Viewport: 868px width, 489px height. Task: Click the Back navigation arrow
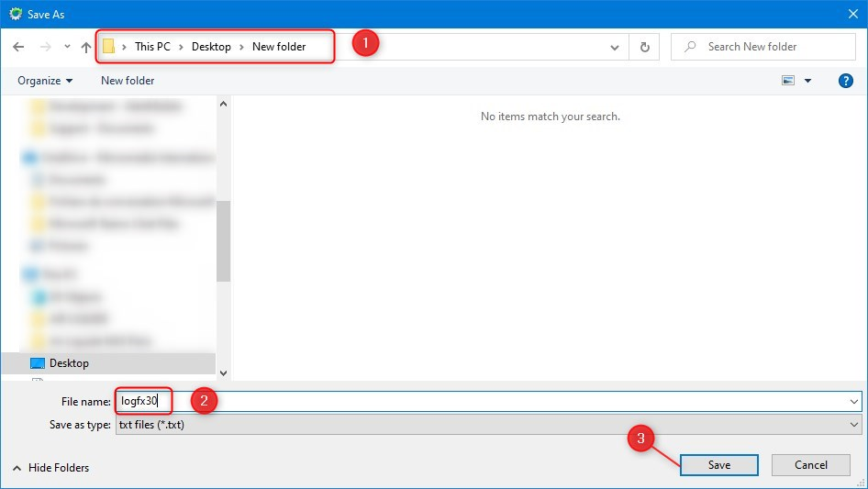point(18,47)
